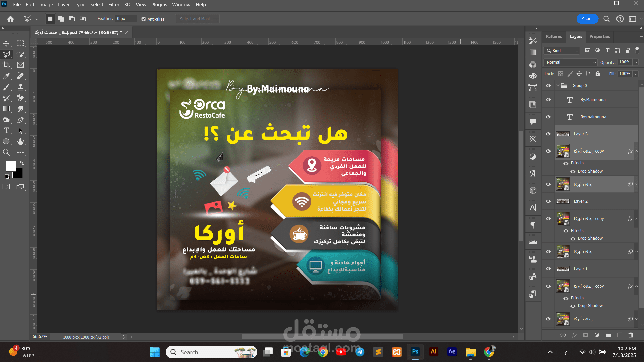
Task: Toggle Quick Mask mode
Action: pos(6,187)
